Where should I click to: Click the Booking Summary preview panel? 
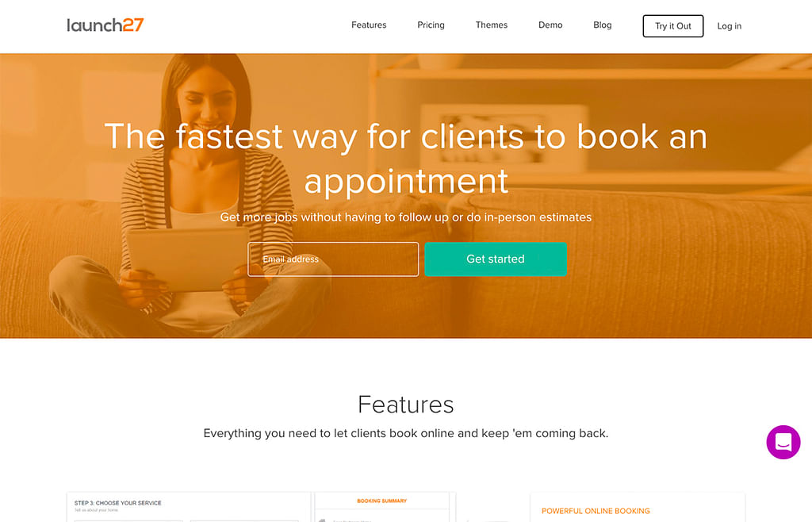pyautogui.click(x=382, y=507)
